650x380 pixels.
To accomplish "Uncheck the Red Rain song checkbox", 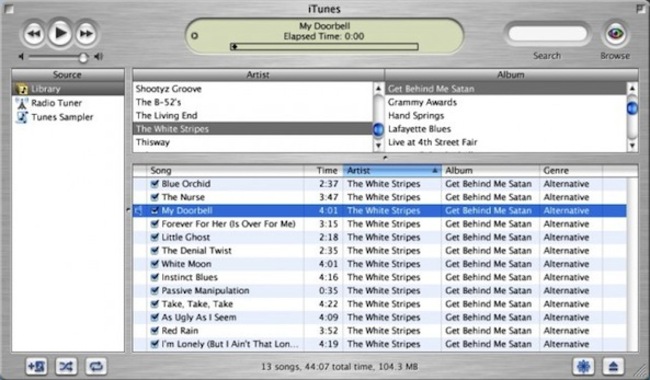I will (x=155, y=330).
